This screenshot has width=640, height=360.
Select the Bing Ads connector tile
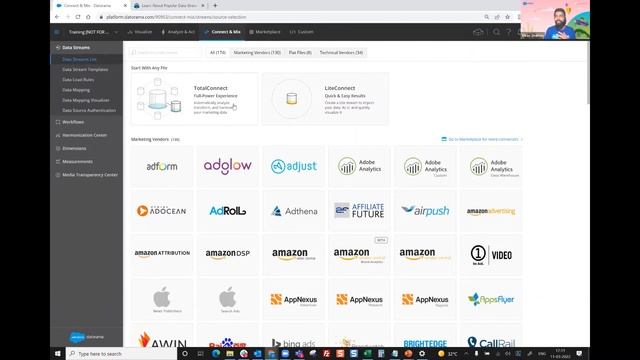293,336
